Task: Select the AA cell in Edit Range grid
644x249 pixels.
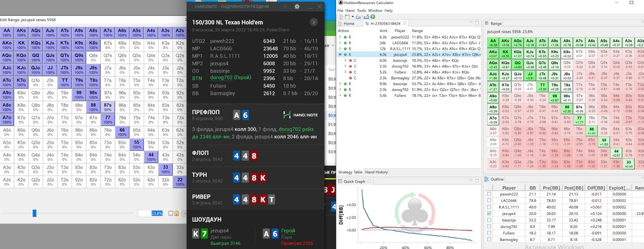Action: 7,32
